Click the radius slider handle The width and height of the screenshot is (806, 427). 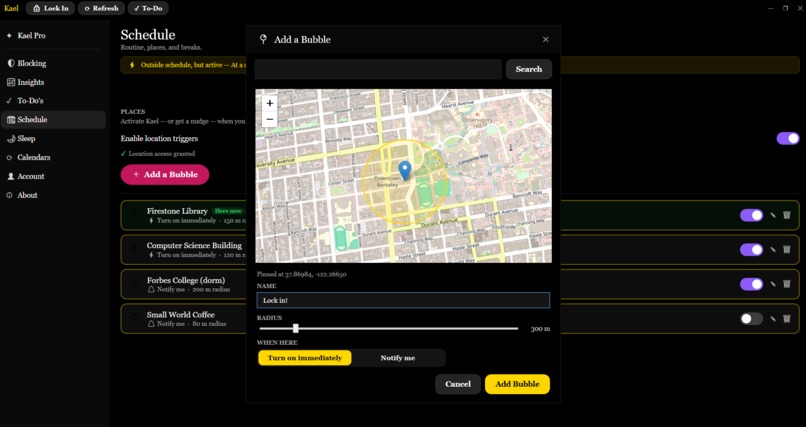tap(296, 328)
